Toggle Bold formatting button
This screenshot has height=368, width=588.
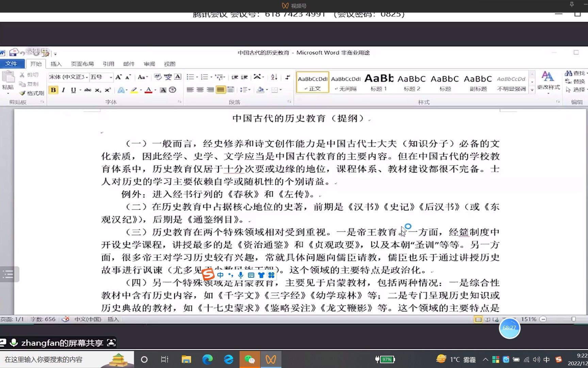point(53,90)
